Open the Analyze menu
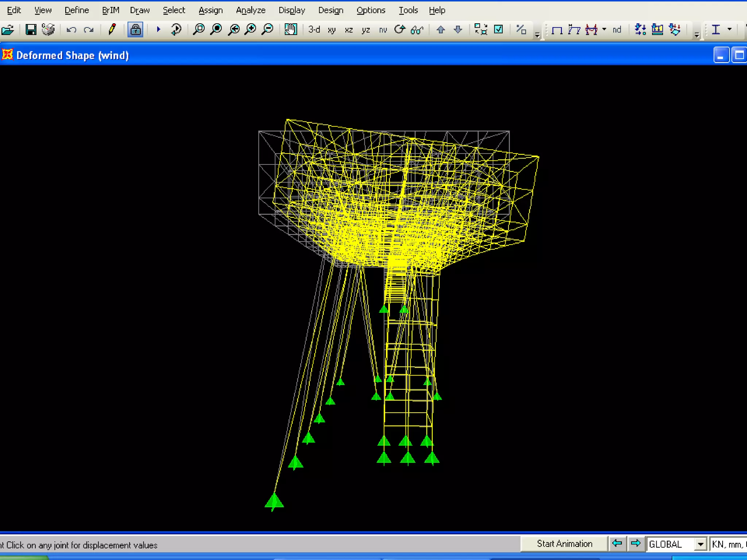This screenshot has height=560, width=747. coord(251,10)
